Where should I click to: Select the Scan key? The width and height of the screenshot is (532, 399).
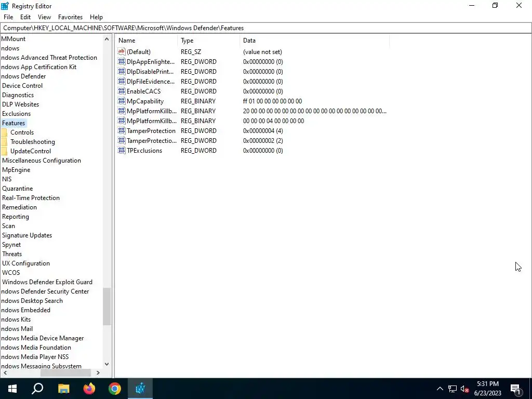(8, 225)
